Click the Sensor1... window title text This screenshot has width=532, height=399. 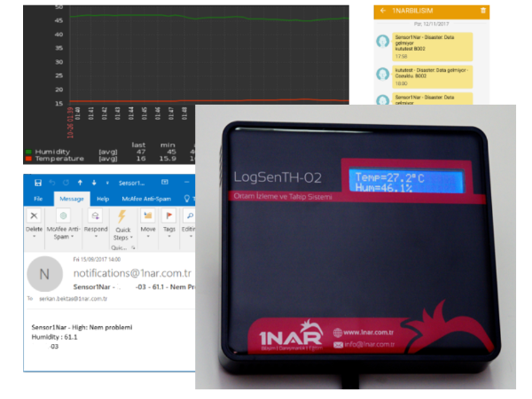click(x=131, y=184)
